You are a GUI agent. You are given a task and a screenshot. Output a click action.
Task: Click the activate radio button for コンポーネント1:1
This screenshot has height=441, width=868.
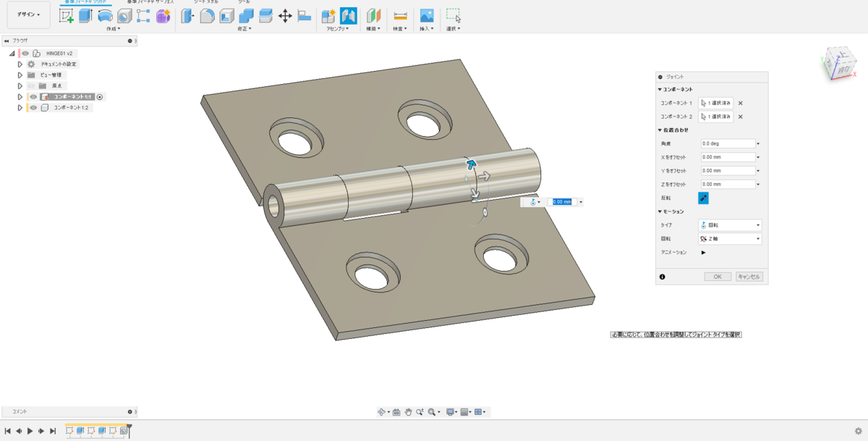click(100, 97)
